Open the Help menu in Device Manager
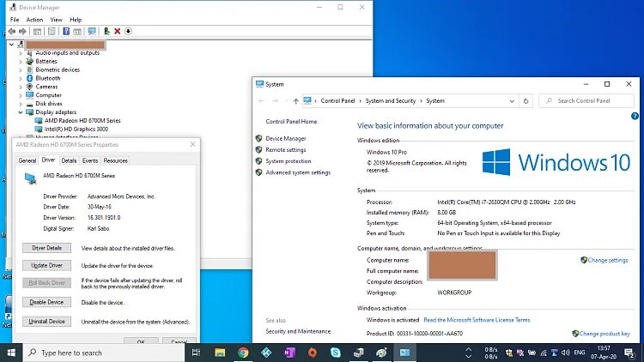The width and height of the screenshot is (644, 362). 76,19
